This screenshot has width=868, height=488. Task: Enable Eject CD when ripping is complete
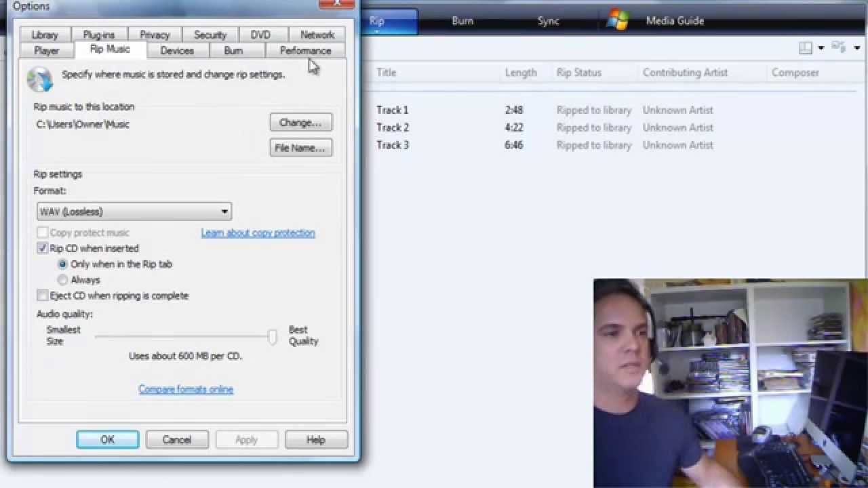tap(43, 296)
